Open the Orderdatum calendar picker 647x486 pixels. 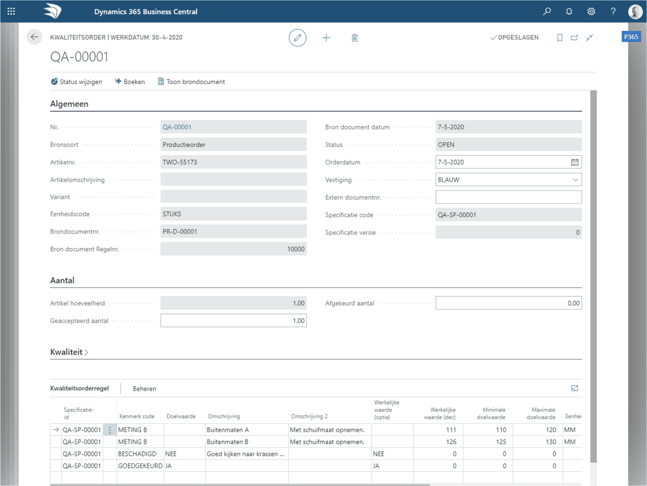click(x=575, y=162)
